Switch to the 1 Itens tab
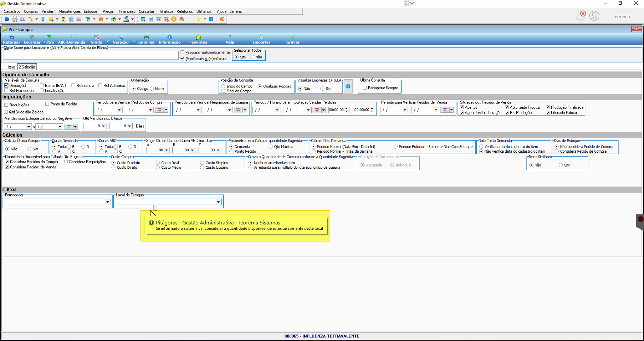 click(10, 67)
